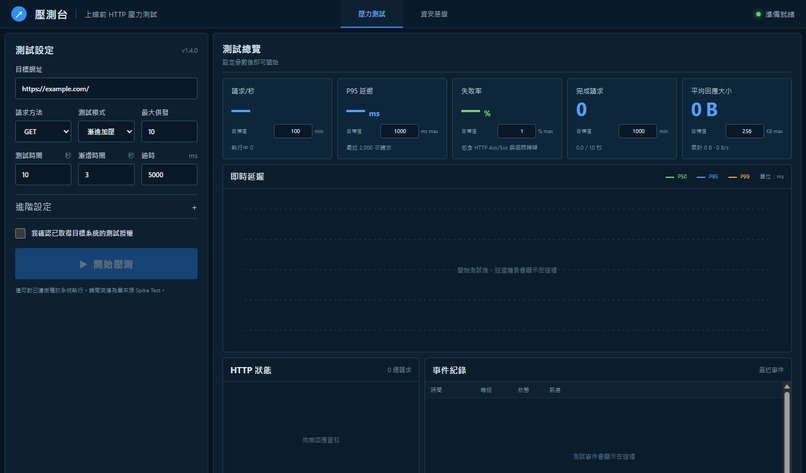Open the 測試模式 渐進加壓 dropdown

click(106, 132)
